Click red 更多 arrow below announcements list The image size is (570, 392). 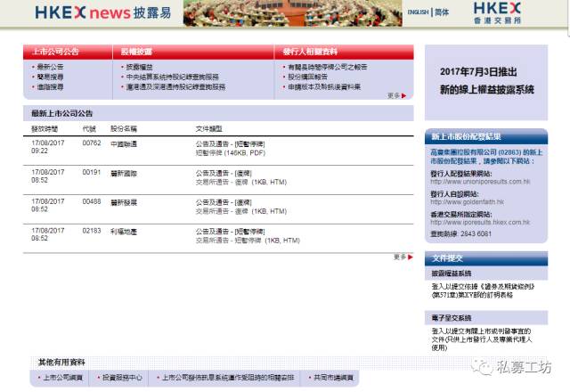click(x=411, y=257)
